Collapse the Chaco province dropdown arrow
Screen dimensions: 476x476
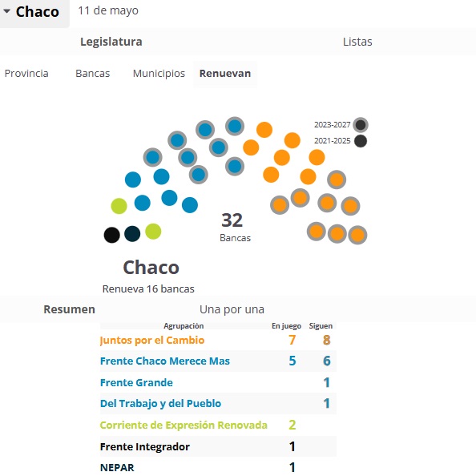(6, 11)
